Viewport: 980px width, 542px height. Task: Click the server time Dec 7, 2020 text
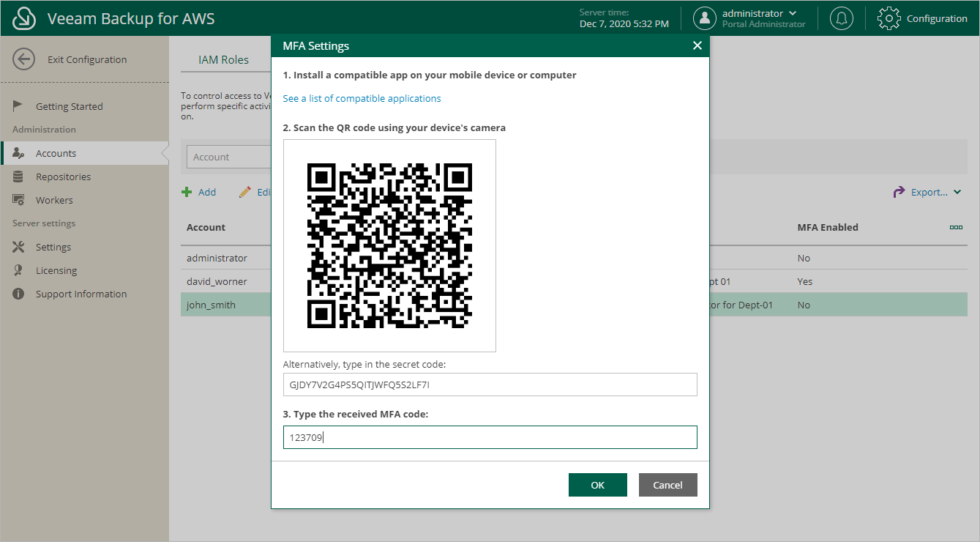(624, 23)
